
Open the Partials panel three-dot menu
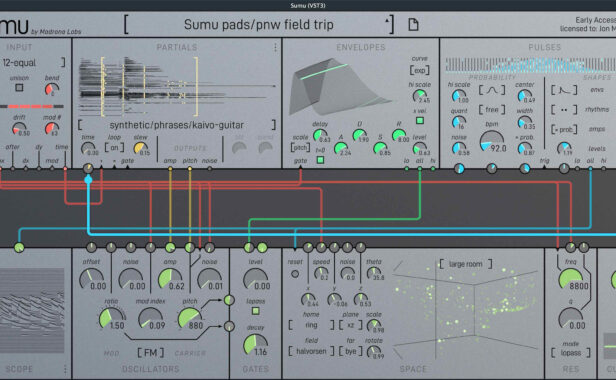275,48
